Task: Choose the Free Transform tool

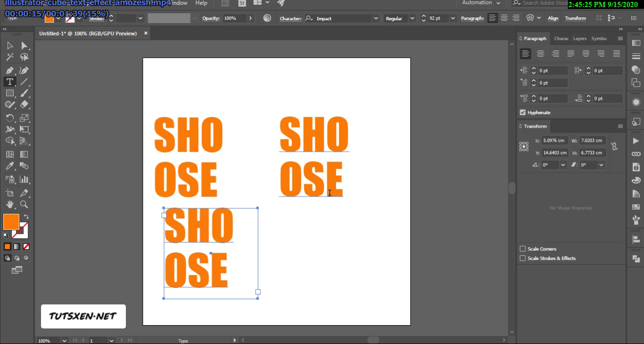Action: (x=24, y=129)
